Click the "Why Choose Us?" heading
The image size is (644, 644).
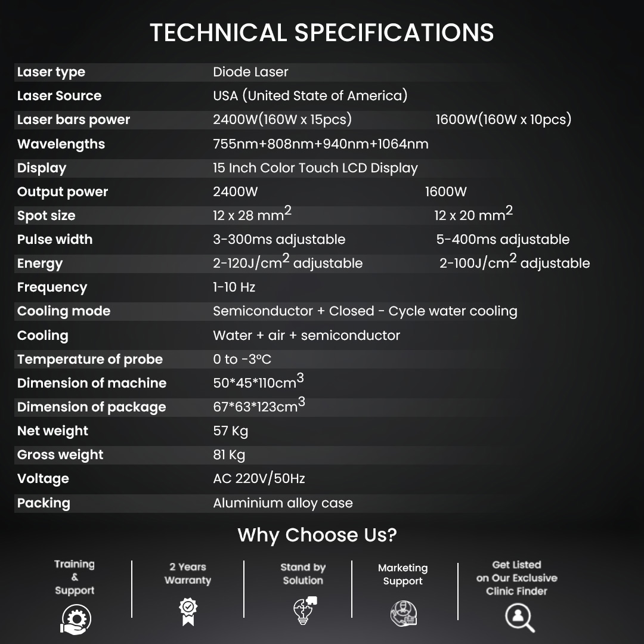pyautogui.click(x=317, y=535)
